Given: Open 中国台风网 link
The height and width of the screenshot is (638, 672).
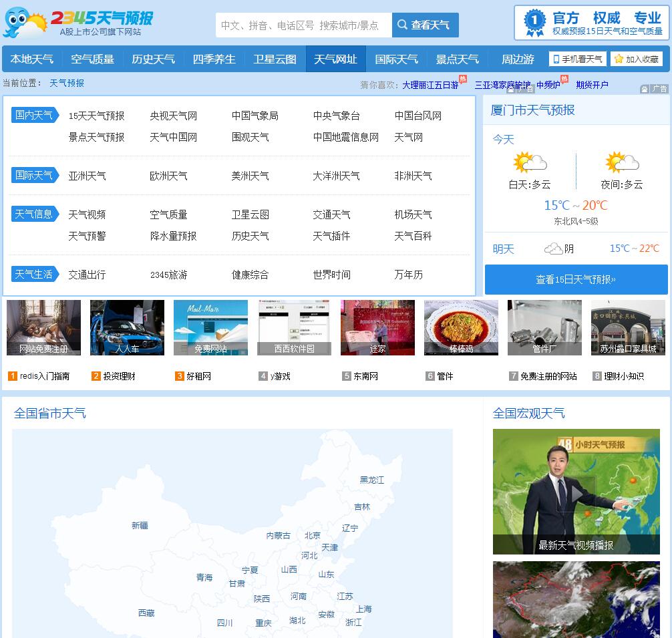Looking at the screenshot, I should (418, 116).
